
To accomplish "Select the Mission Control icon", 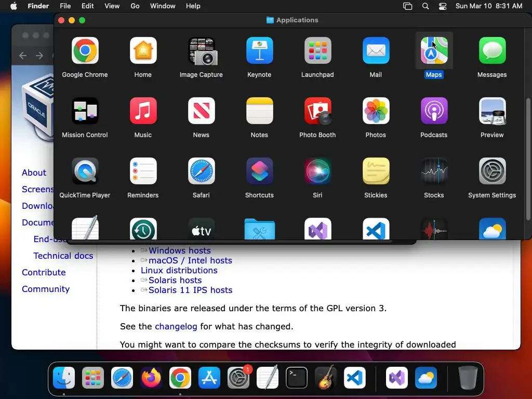I will click(x=85, y=111).
